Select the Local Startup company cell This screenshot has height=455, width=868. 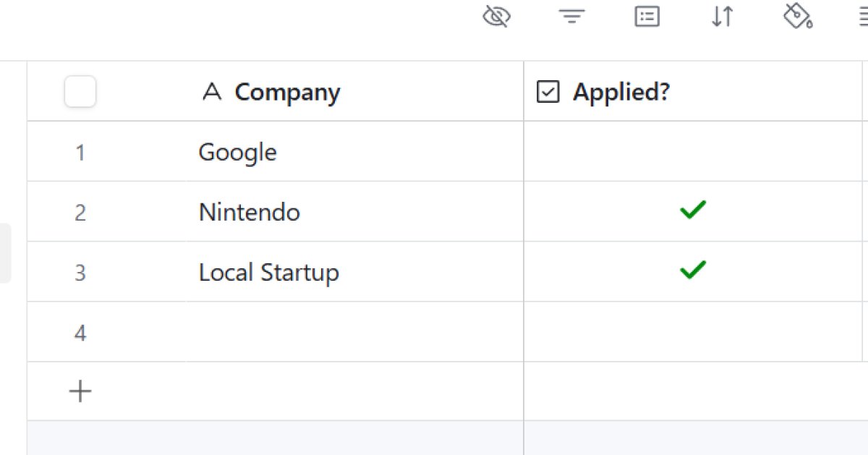[269, 272]
